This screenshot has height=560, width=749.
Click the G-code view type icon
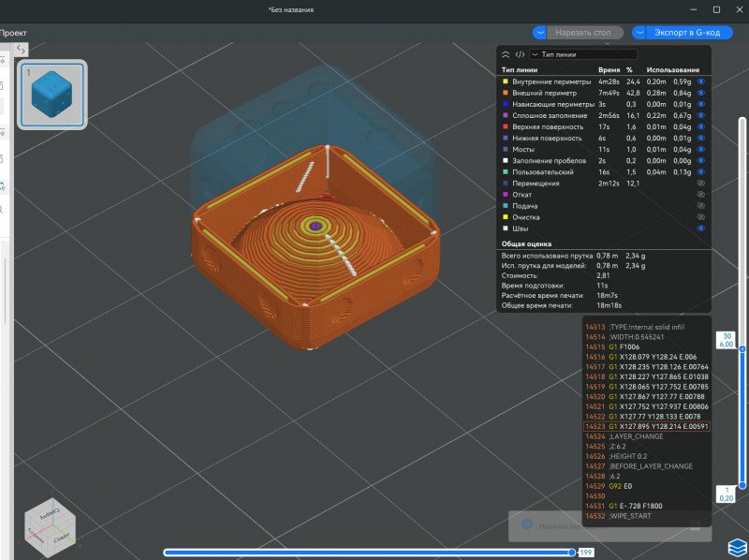pos(520,54)
